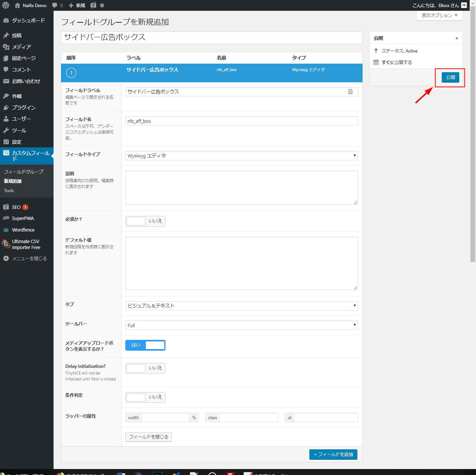Click the フィールド名 nfx_aff_box input
The width and height of the screenshot is (476, 475).
[x=242, y=121]
